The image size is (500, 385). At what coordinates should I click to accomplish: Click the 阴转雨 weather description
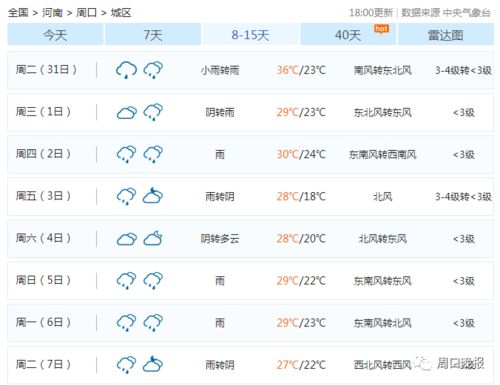coord(220,112)
